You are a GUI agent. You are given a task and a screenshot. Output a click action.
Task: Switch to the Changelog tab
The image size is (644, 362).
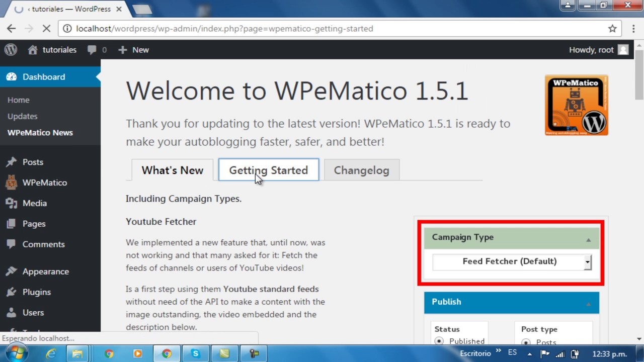point(362,170)
